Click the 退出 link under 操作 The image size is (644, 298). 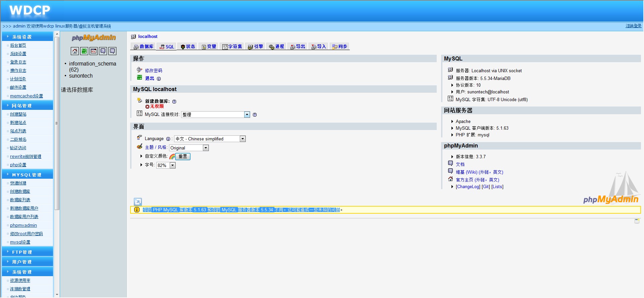pos(150,78)
